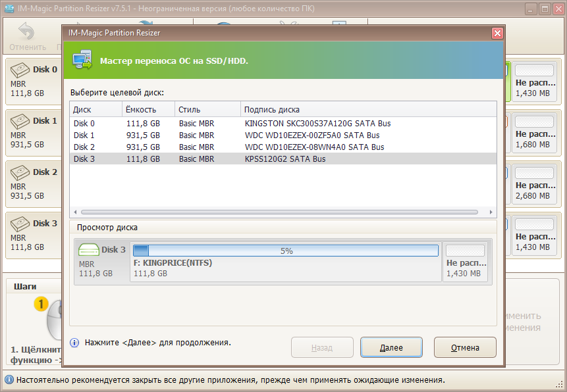Image resolution: width=567 pixels, height=392 pixels.
Task: Click WDC WD10EZEX-08WN4A0 SATA Bus signature
Action: (314, 147)
